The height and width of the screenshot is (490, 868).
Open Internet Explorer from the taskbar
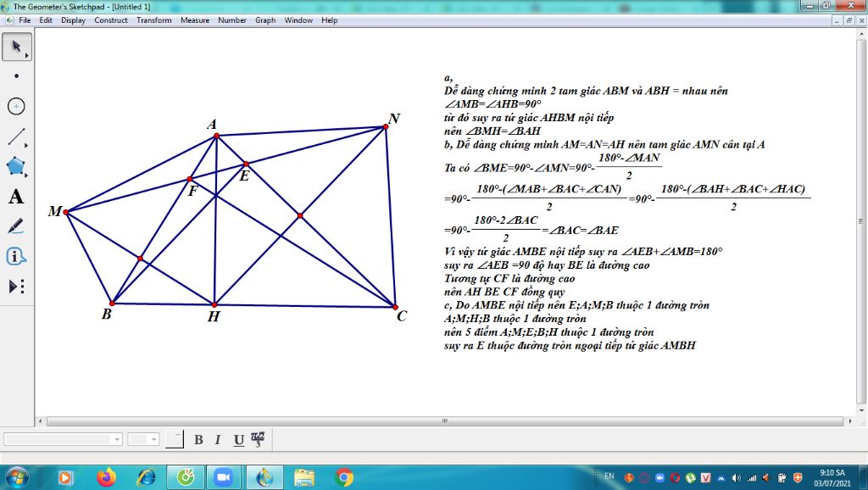(x=146, y=477)
